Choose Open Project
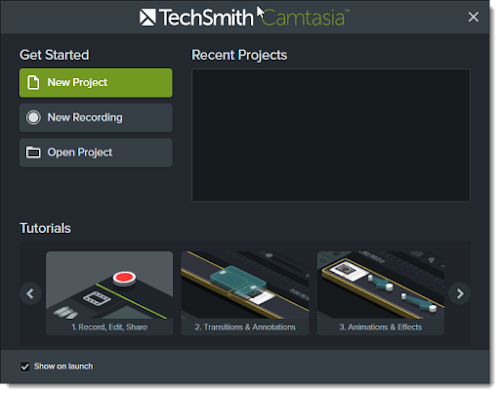Screen dimensions: 500x394 pyautogui.click(x=96, y=153)
